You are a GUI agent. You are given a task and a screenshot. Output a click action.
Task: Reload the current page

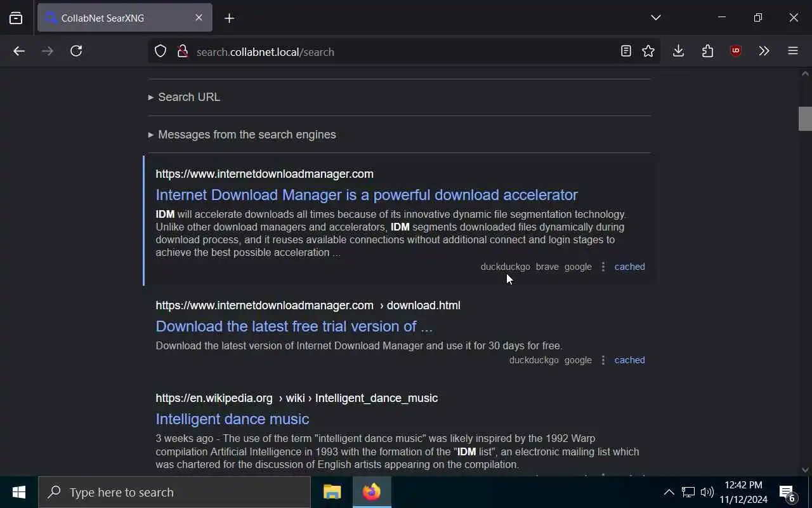click(x=76, y=51)
